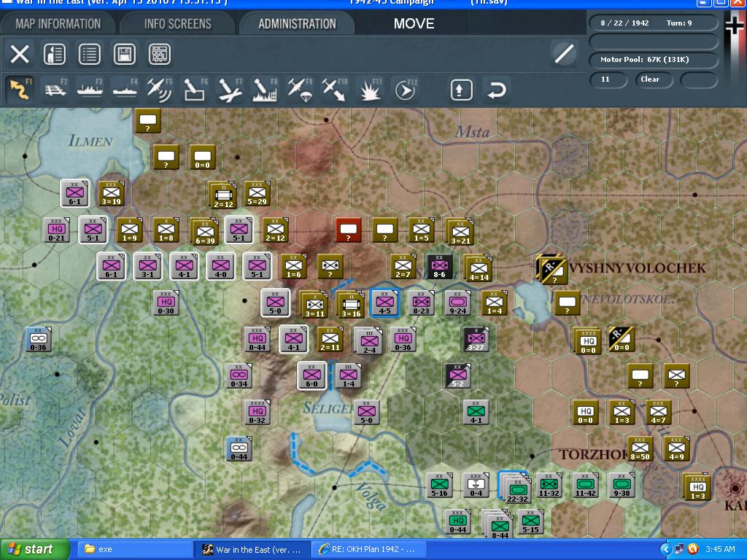Screen dimensions: 747x560
Task: Select the Soviet 5=29 infantry counter
Action: coord(257,193)
